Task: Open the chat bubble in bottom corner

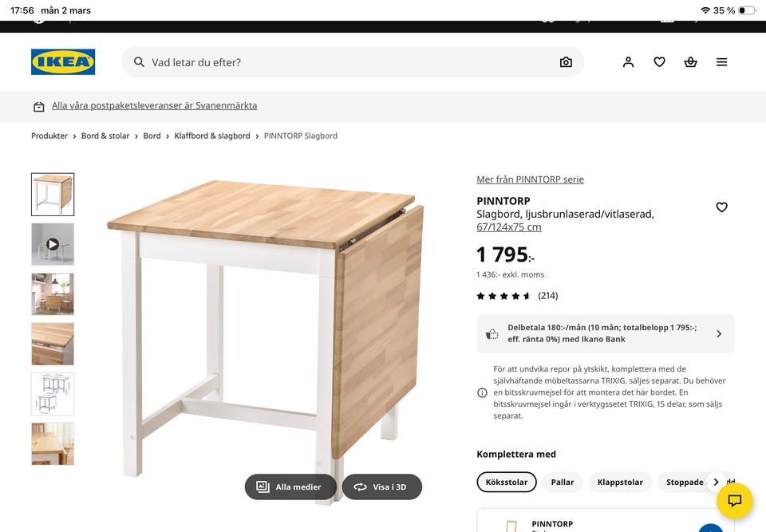Action: click(x=733, y=501)
